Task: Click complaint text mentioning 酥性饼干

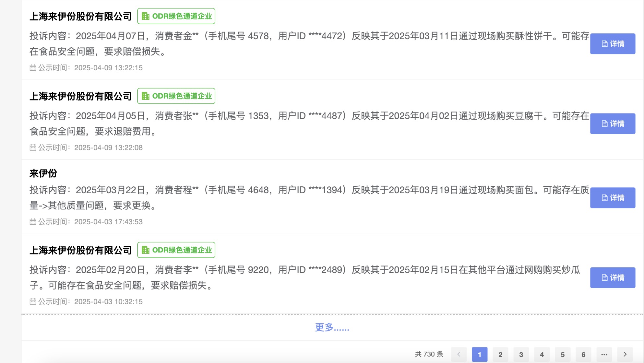Action: coord(309,44)
